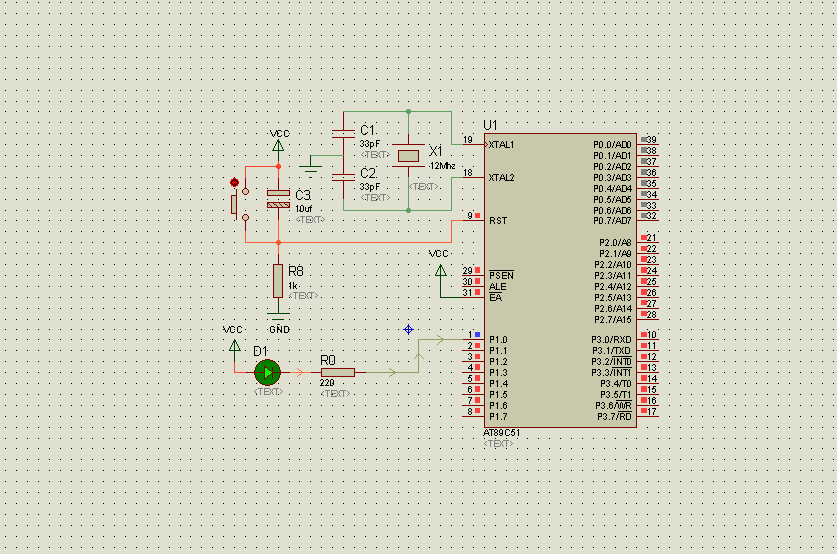Click the 10uf value of C3
The width and height of the screenshot is (837, 554).
304,209
